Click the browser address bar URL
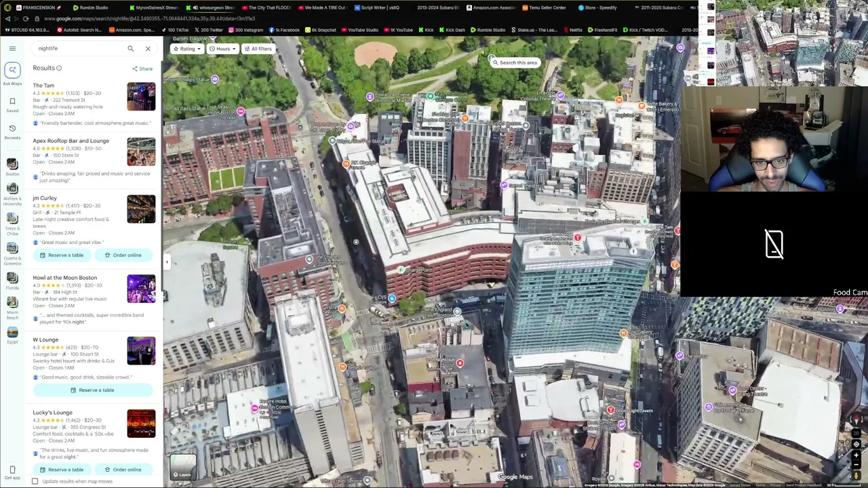868x488 pixels. tap(149, 19)
